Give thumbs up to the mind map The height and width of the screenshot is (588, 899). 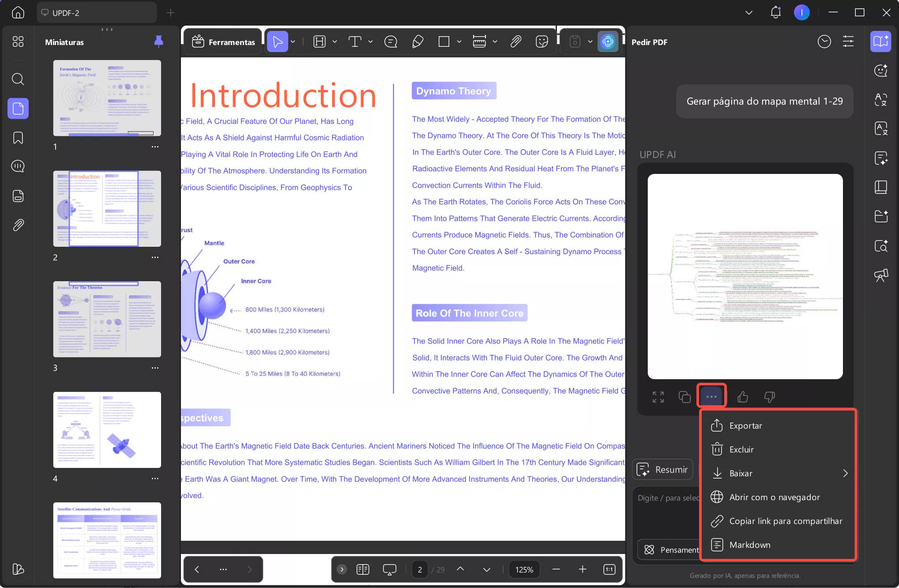[x=743, y=396]
